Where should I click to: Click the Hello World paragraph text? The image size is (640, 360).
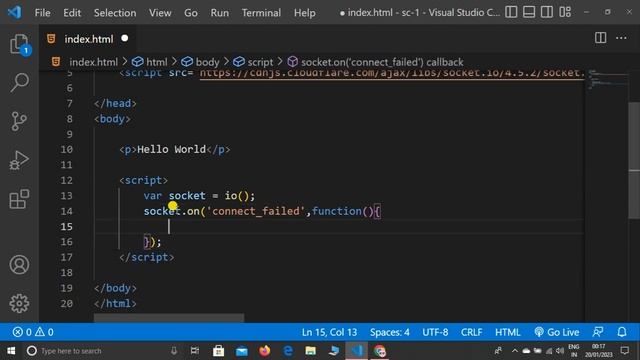(171, 149)
